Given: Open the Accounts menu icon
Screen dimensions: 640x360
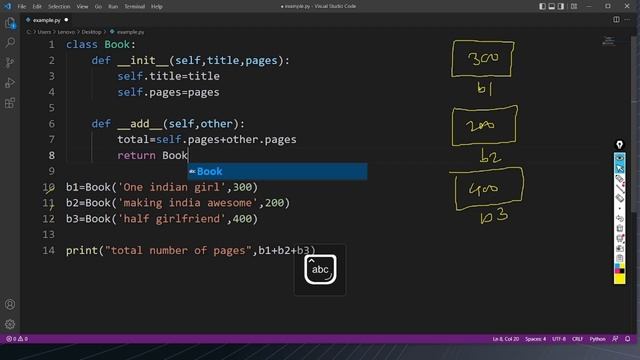Looking at the screenshot, I should pos(10,304).
